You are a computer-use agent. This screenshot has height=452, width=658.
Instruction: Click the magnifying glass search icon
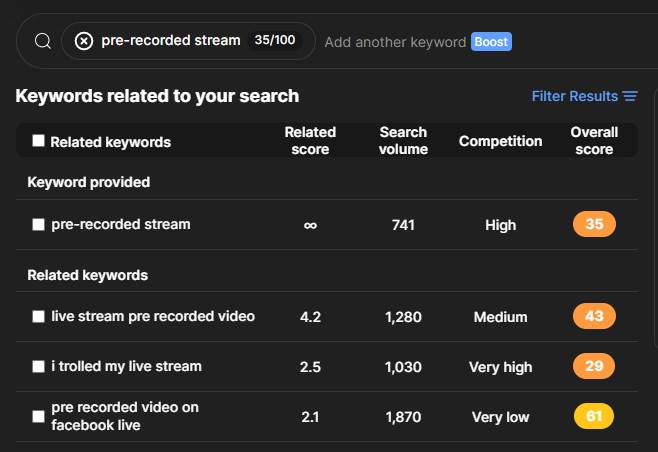43,41
